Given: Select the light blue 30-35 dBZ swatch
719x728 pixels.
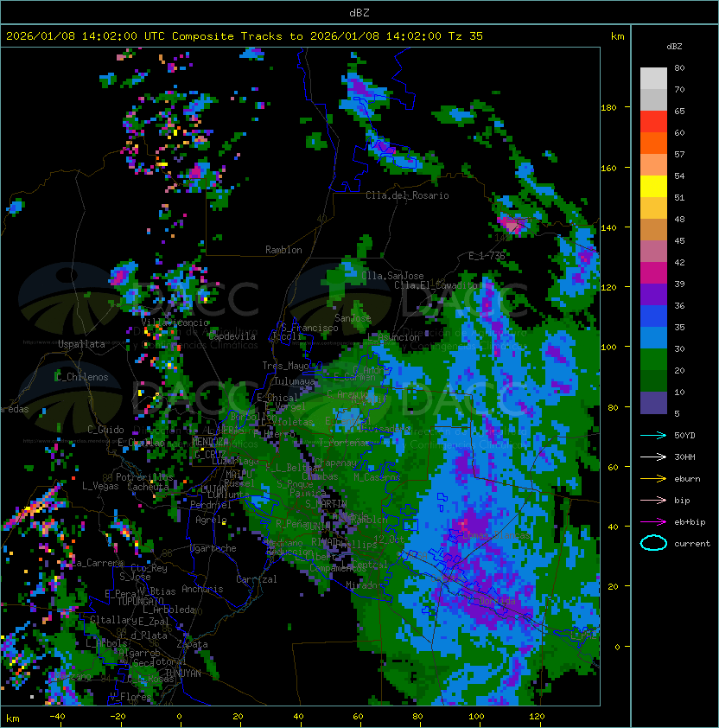Looking at the screenshot, I should (653, 337).
